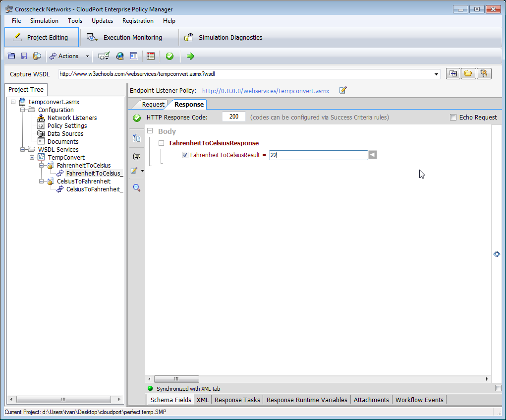This screenshot has height=420, width=506.
Task: Click the comment bubble icon in editor sidebar
Action: (136, 157)
